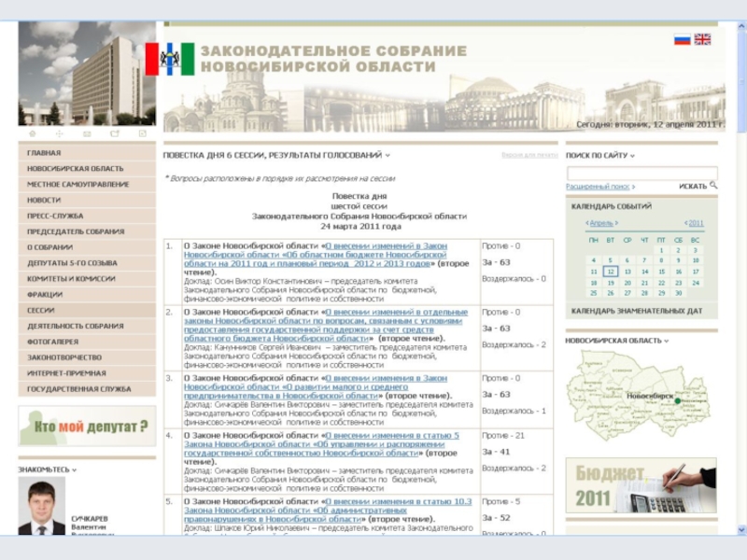747x560 pixels.
Task: Switch site language using the UK flag
Action: pyautogui.click(x=702, y=39)
